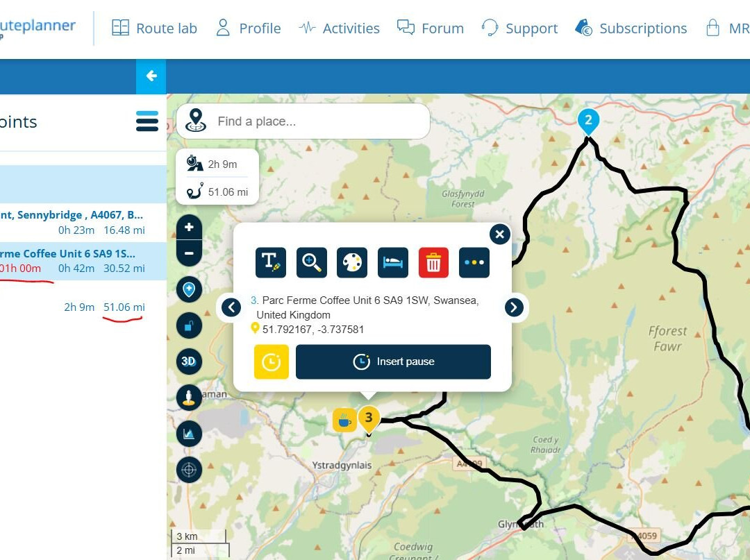
Task: Toggle the map lock icon
Action: tap(189, 325)
